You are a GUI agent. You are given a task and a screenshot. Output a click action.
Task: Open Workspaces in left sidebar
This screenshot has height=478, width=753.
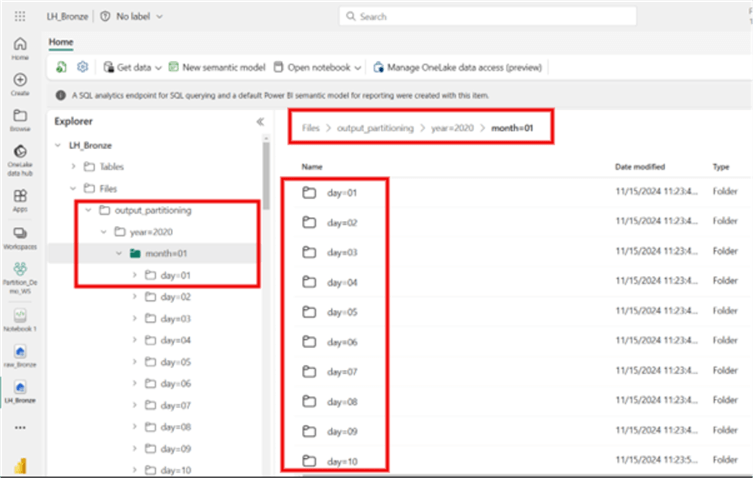[x=20, y=238]
